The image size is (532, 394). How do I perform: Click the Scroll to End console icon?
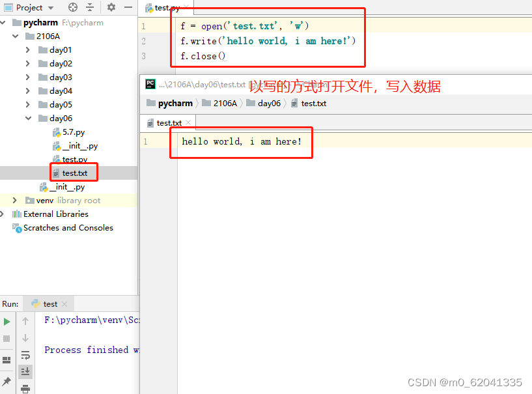(x=25, y=371)
